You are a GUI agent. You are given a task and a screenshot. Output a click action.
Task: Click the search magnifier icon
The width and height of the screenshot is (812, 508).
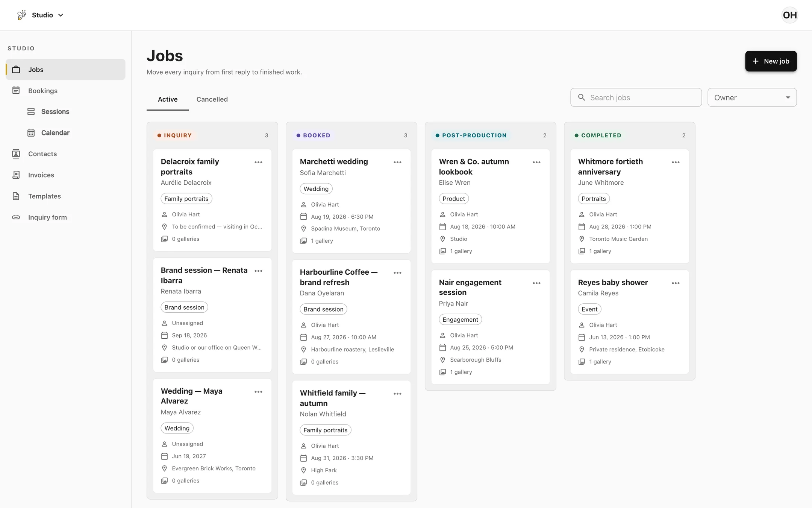(582, 97)
